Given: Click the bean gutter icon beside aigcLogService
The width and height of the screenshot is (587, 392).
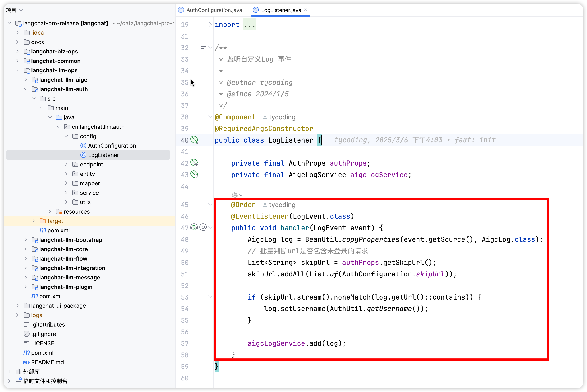Looking at the screenshot, I should click(194, 174).
